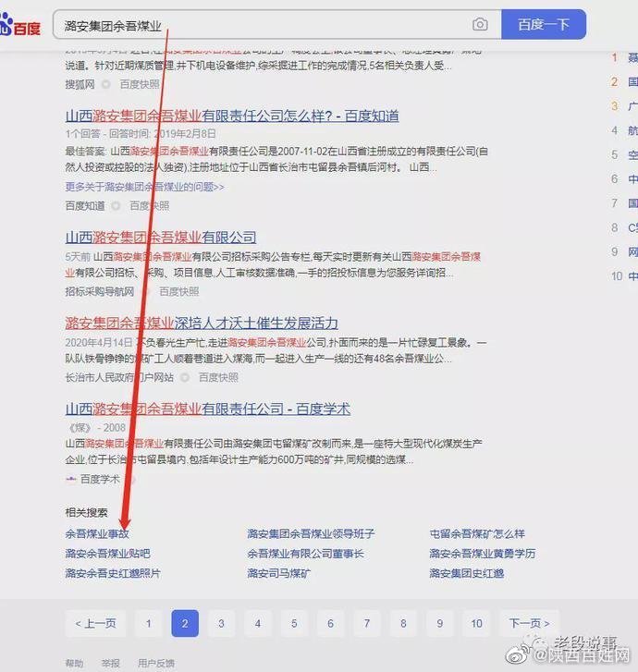The image size is (638, 672).
Task: Open the 举报 footer link
Action: [x=111, y=664]
